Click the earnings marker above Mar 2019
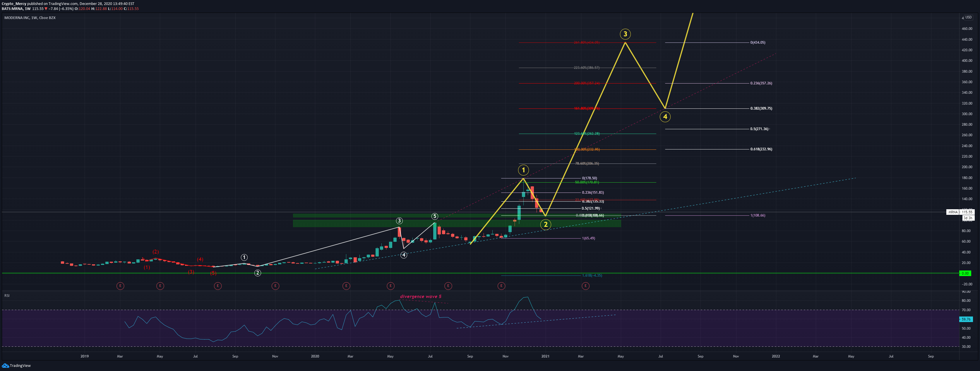Screen dimensions: 980x371 (120, 286)
